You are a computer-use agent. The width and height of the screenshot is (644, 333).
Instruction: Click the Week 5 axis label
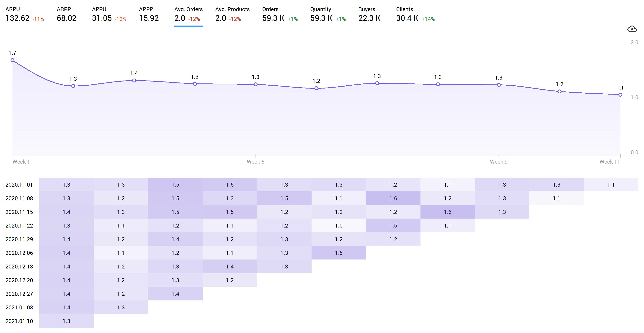coord(256,162)
